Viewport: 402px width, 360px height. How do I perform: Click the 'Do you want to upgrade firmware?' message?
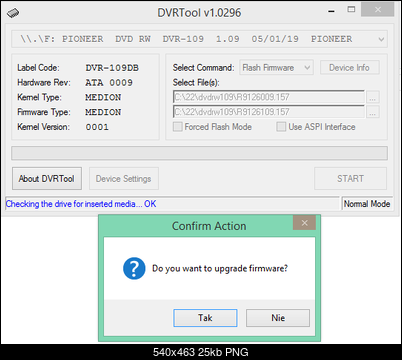click(x=220, y=269)
